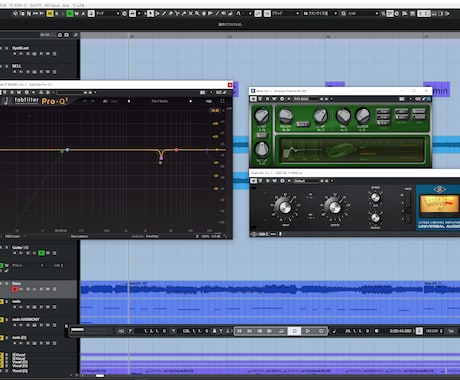Toggle green read automation R in top toolbar
Viewport: 460px width, 380px height.
70,14
